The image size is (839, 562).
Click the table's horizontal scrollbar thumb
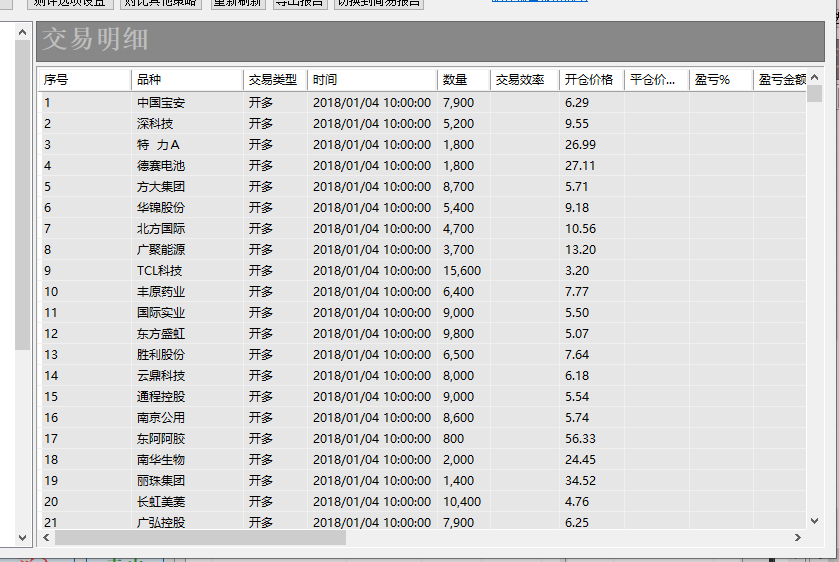click(200, 538)
